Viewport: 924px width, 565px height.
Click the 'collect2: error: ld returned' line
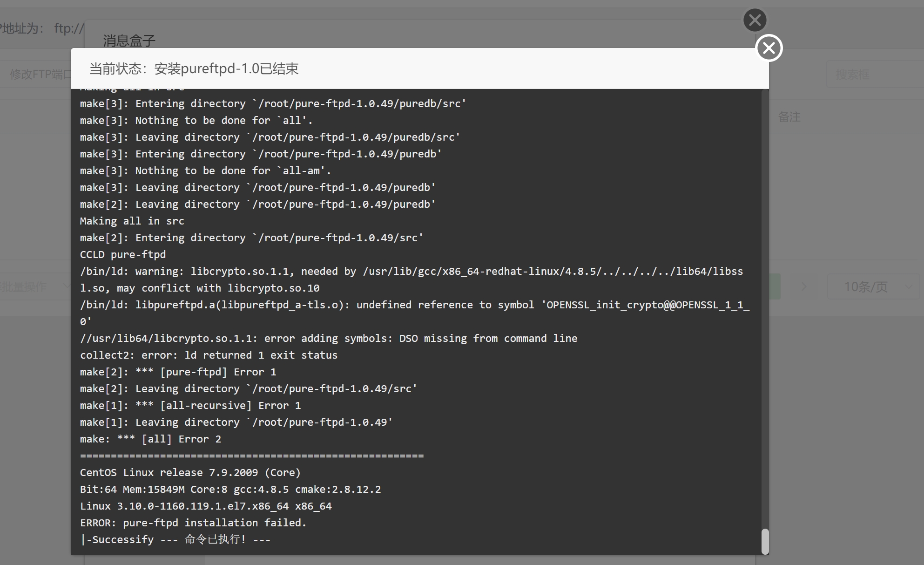(209, 355)
